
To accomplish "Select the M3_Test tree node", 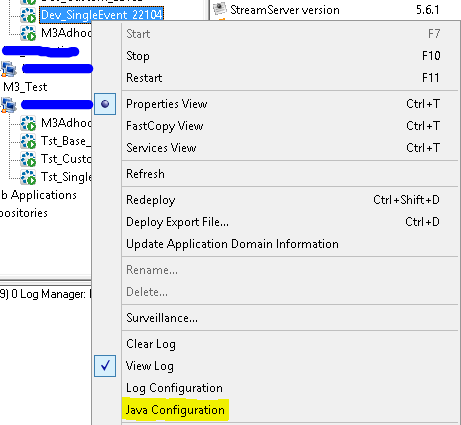I will click(x=25, y=87).
